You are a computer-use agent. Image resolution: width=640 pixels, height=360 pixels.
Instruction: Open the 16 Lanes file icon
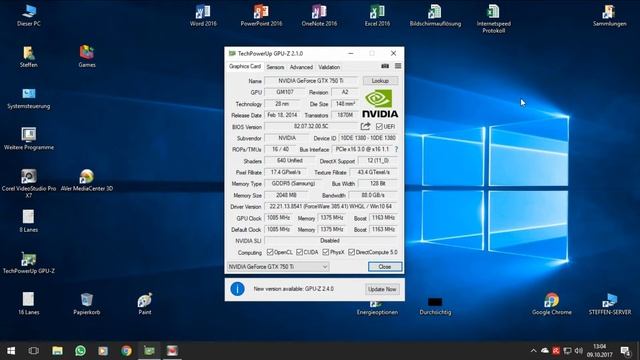(29, 304)
